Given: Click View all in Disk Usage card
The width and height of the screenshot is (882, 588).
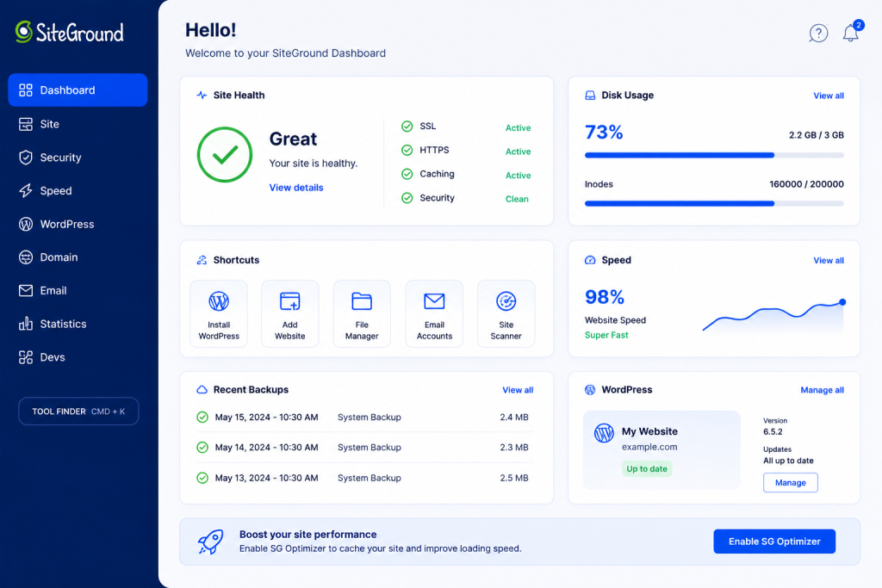Looking at the screenshot, I should coord(829,96).
